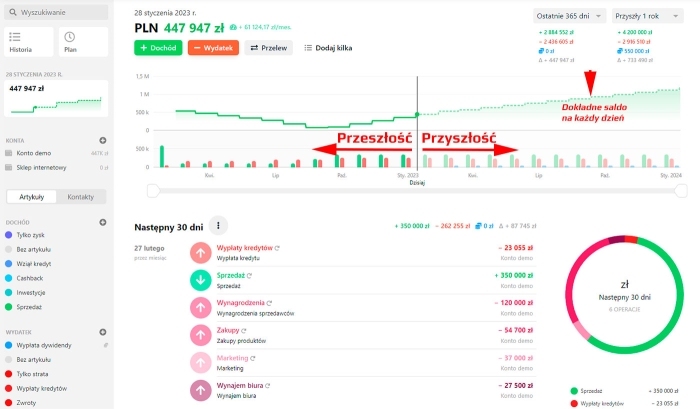Viewport: 700px width, 409px height.
Task: Focus the Wyszukiwanie search field
Action: tap(56, 13)
